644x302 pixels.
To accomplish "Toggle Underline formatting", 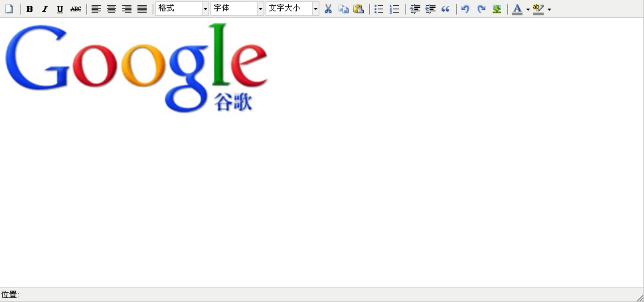I will pyautogui.click(x=60, y=9).
